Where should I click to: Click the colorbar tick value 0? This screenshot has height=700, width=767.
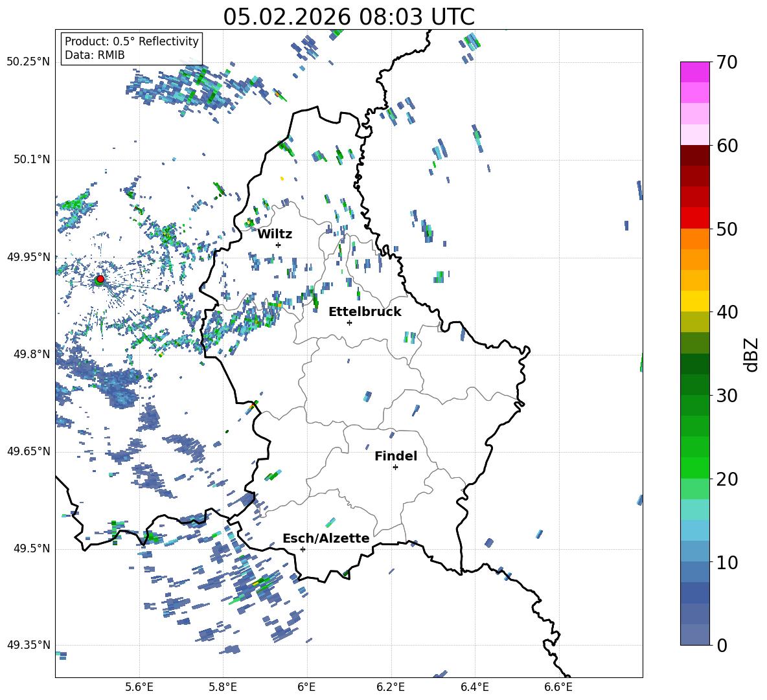[x=722, y=646]
